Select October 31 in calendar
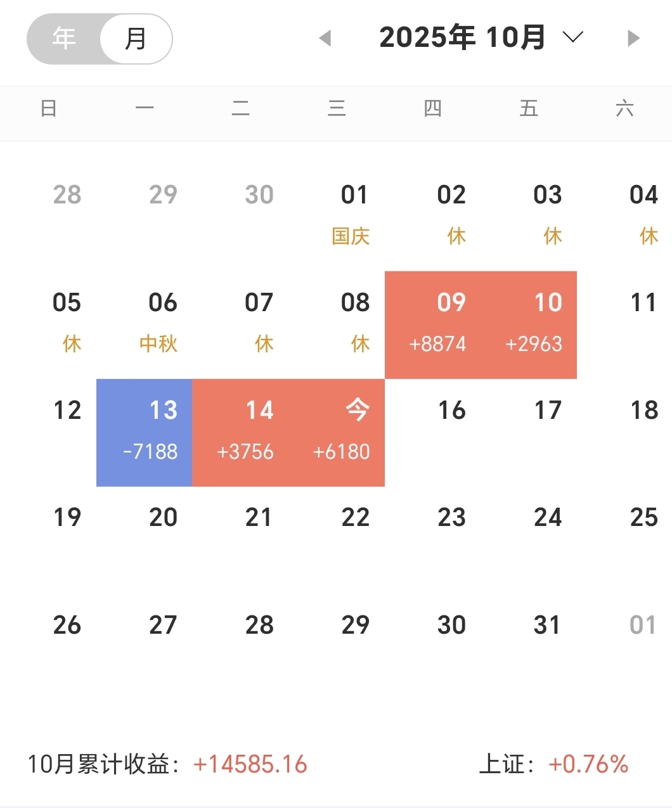 529,648
